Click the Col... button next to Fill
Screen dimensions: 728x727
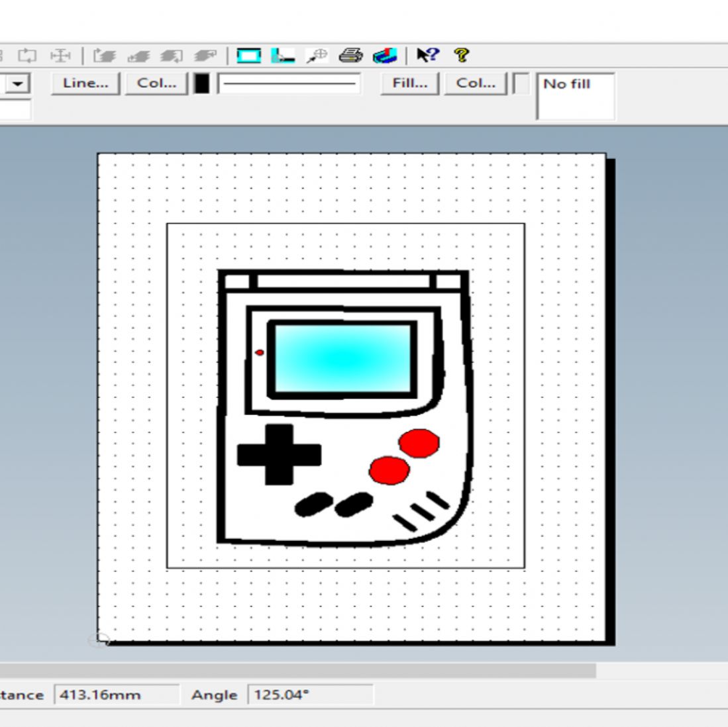[x=476, y=83]
